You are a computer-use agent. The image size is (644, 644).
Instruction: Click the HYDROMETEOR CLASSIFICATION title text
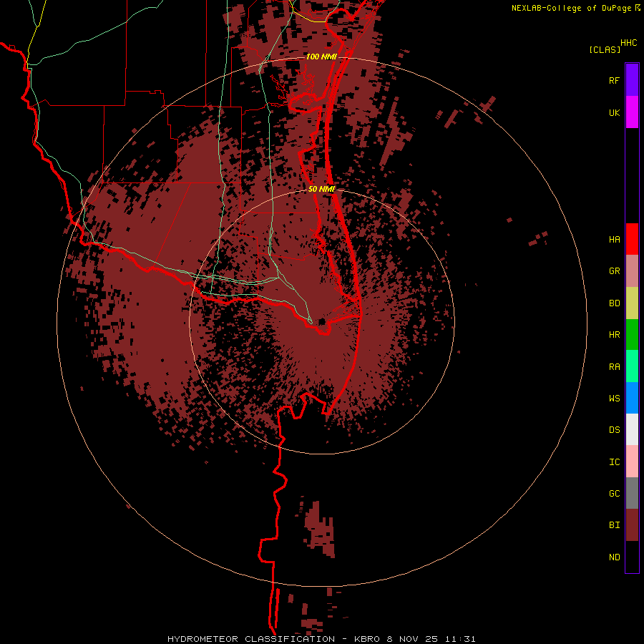pos(251,639)
